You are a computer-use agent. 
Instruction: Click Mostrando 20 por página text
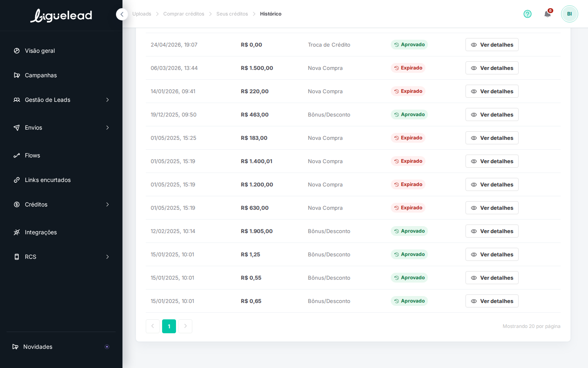pos(531,326)
